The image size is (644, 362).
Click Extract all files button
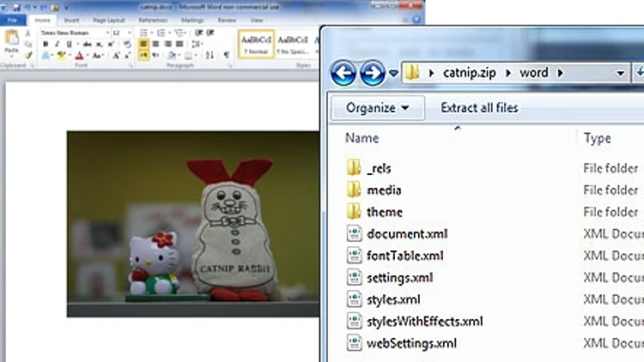(x=479, y=108)
